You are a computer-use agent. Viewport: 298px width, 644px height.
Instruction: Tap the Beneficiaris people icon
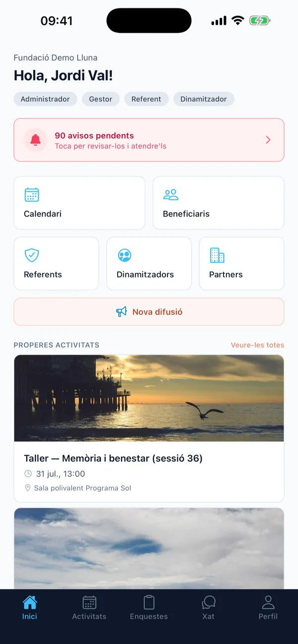(171, 194)
